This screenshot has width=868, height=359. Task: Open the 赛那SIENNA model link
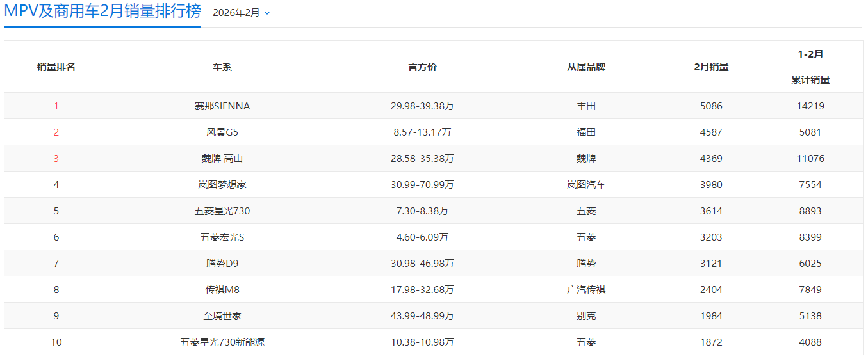222,106
